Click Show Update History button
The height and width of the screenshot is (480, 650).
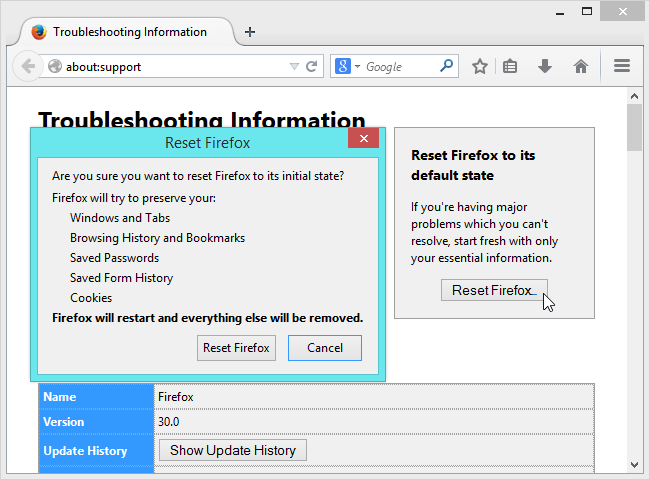click(232, 450)
